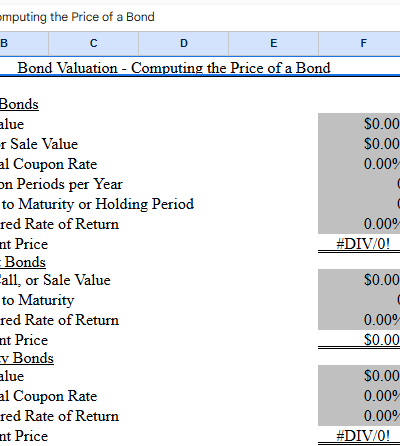Click the 'to Maturity or Holding Period' label
400x446 pixels.
pyautogui.click(x=97, y=204)
